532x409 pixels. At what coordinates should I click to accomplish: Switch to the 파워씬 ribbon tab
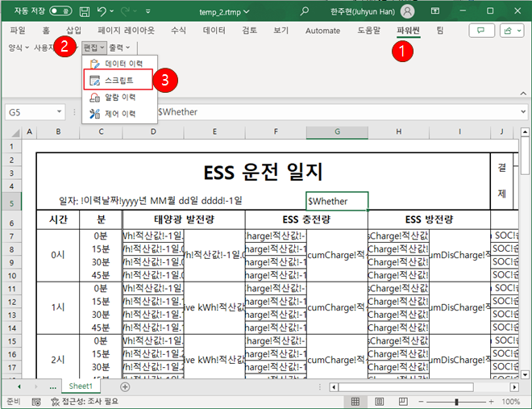409,31
